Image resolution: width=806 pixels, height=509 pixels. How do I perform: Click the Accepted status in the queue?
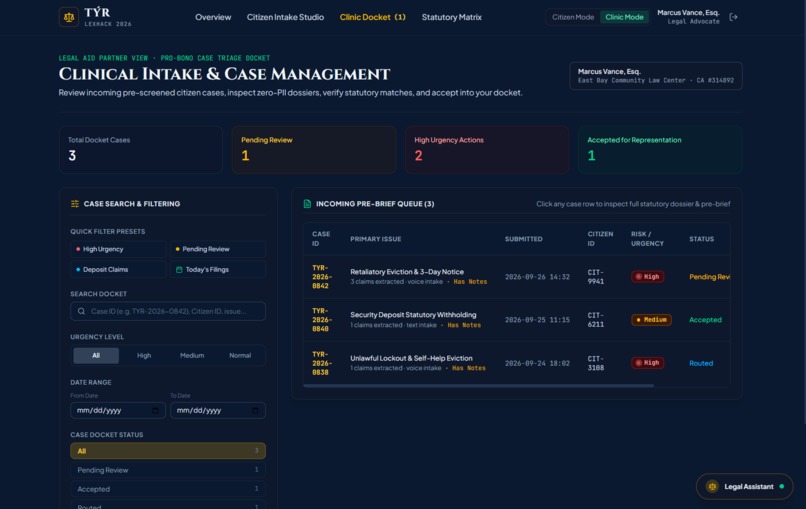click(705, 320)
